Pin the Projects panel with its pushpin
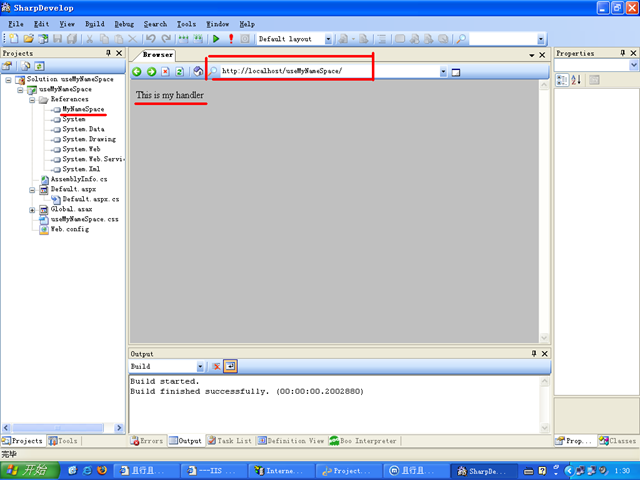The width and height of the screenshot is (640, 480). (108, 53)
